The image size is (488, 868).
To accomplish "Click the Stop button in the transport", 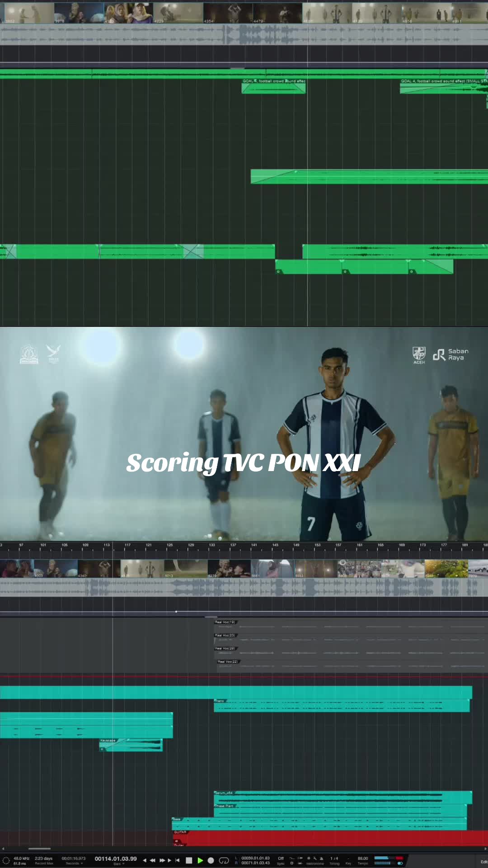I will [x=189, y=860].
